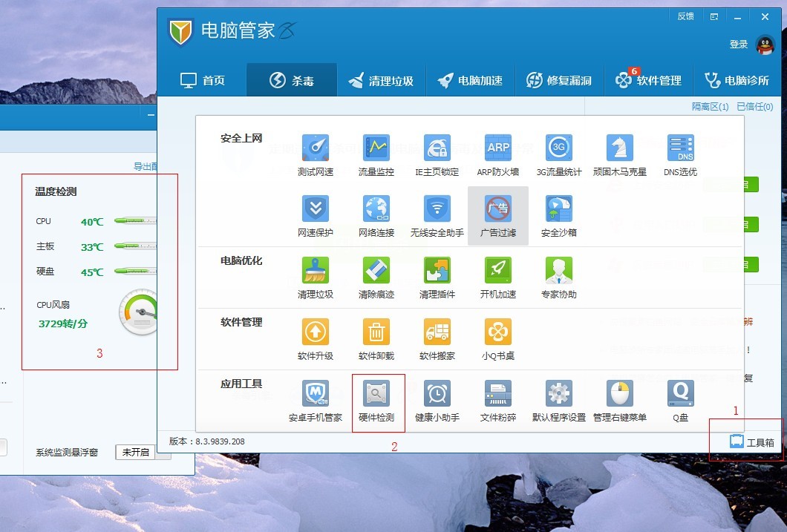Open the Q盘 tool
The width and height of the screenshot is (787, 532).
point(681,401)
